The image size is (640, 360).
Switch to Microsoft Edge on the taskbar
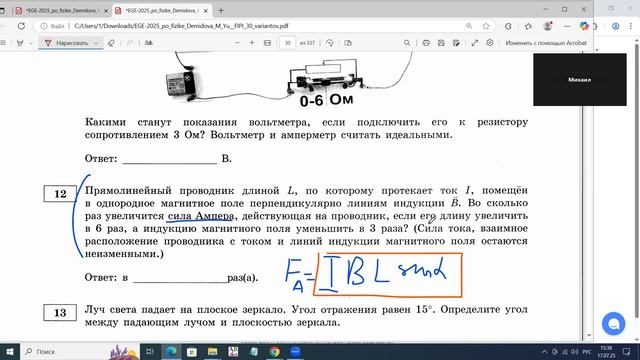point(171,351)
